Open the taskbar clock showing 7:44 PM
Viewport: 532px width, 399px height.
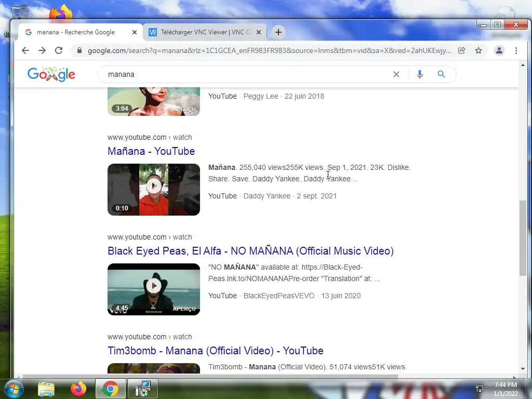tap(506, 389)
